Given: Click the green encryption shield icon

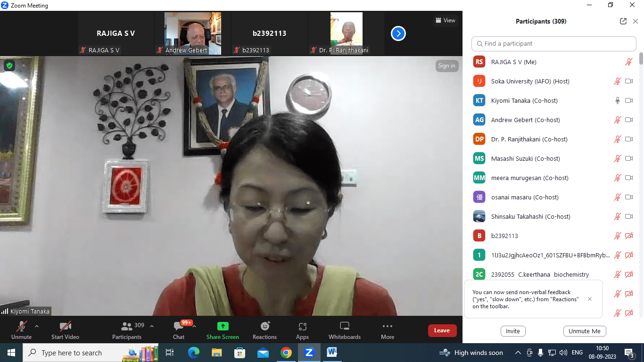Looking at the screenshot, I should [9, 66].
